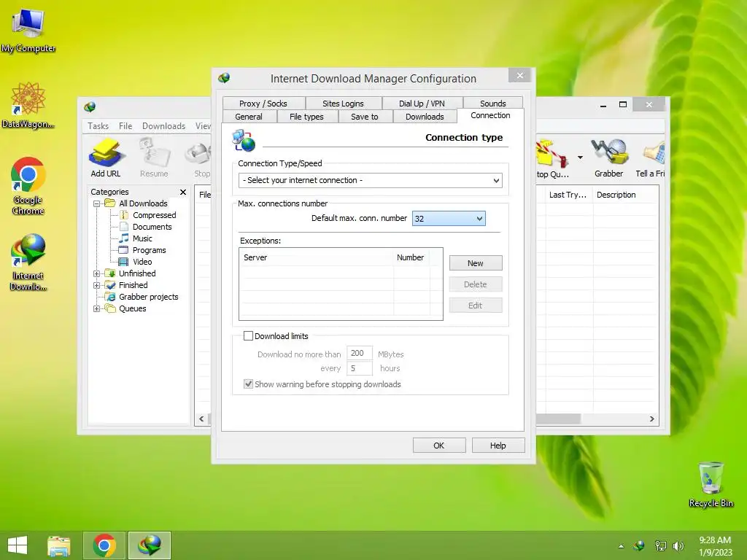This screenshot has height=560, width=747.
Task: Click the left scroll arrow in the download list
Action: pos(201,419)
